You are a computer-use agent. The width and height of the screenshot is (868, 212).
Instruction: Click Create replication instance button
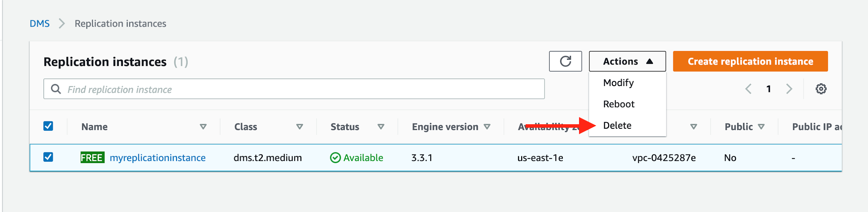pyautogui.click(x=750, y=61)
